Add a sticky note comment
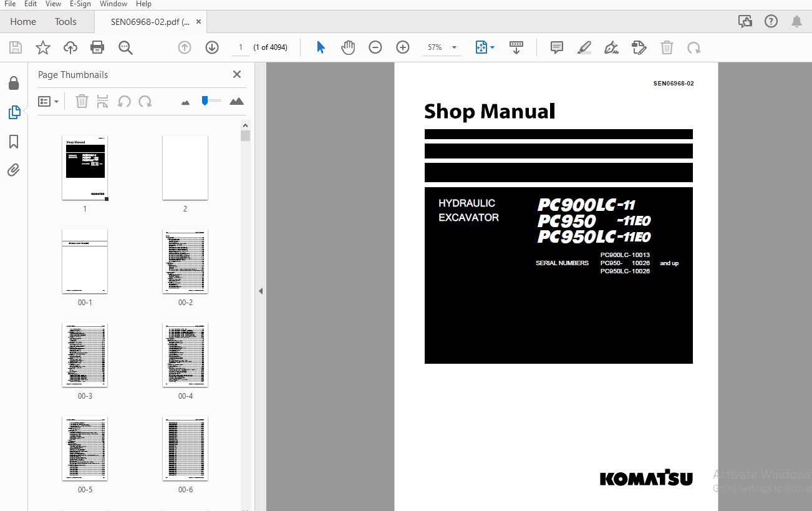Viewport: 812px width, 511px height. pyautogui.click(x=557, y=47)
